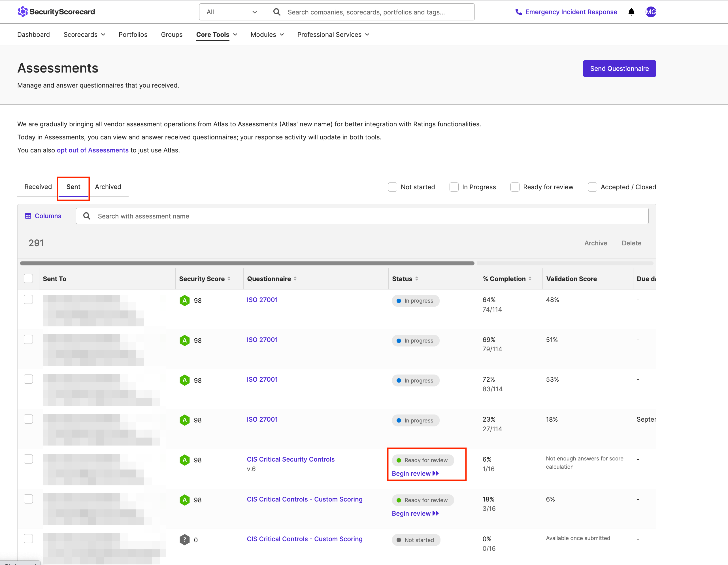Tick the Not started filter checkbox
Screen dimensions: 728x565
pyautogui.click(x=393, y=187)
